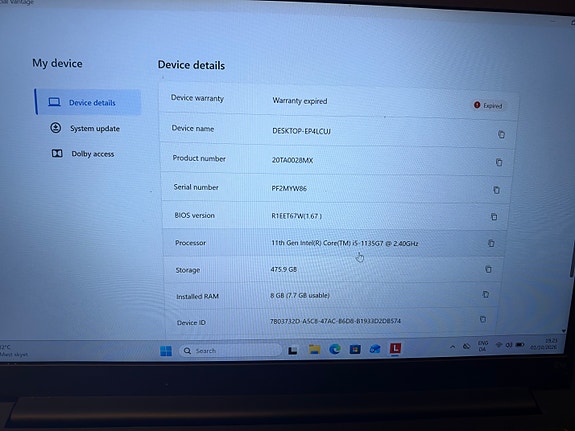Select storage value '475.9 GB'
The image size is (575, 431).
coord(284,269)
